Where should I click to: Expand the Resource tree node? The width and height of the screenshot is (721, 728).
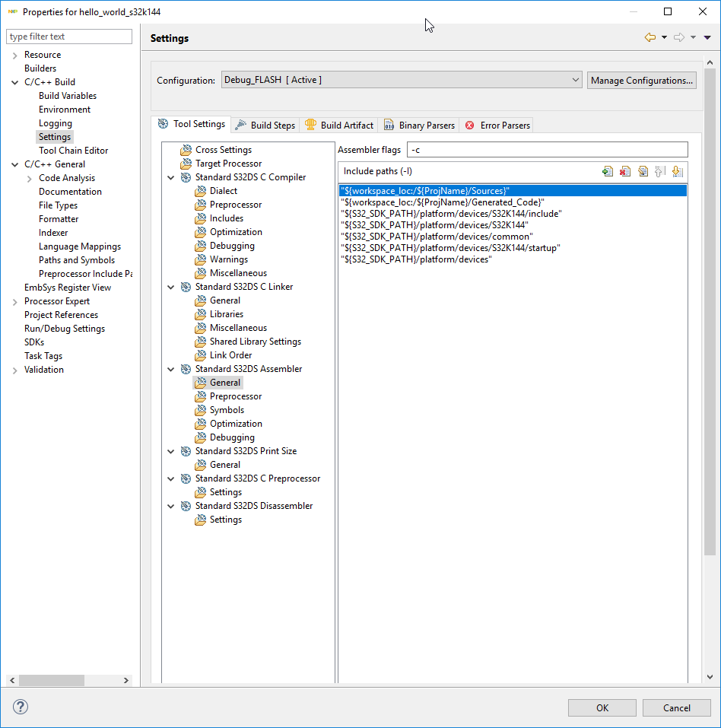pyautogui.click(x=15, y=56)
